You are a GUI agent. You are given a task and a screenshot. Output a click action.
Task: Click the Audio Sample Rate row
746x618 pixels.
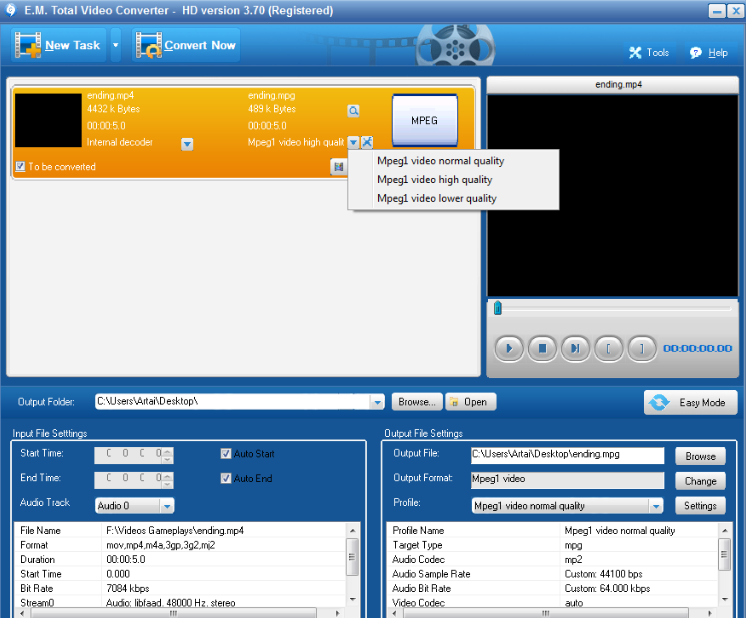tap(553, 574)
